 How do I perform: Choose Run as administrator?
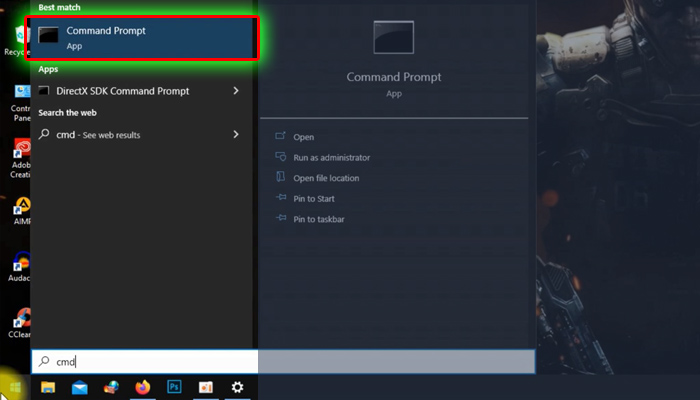[x=331, y=157]
